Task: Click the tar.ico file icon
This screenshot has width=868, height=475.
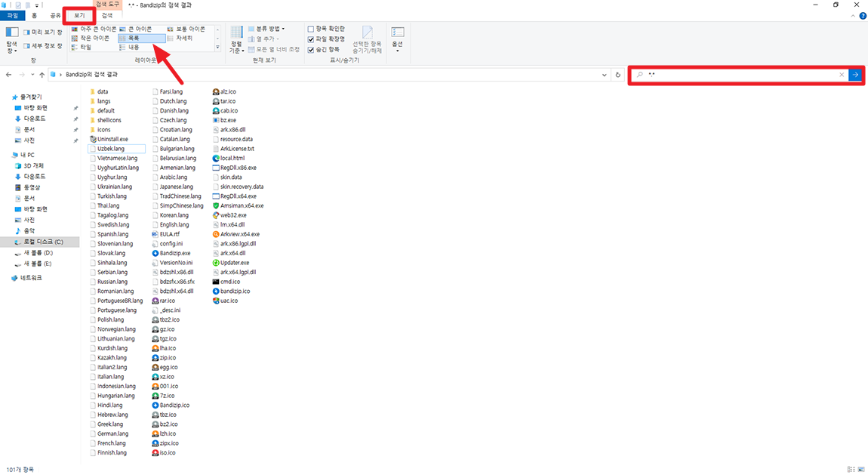Action: click(216, 101)
